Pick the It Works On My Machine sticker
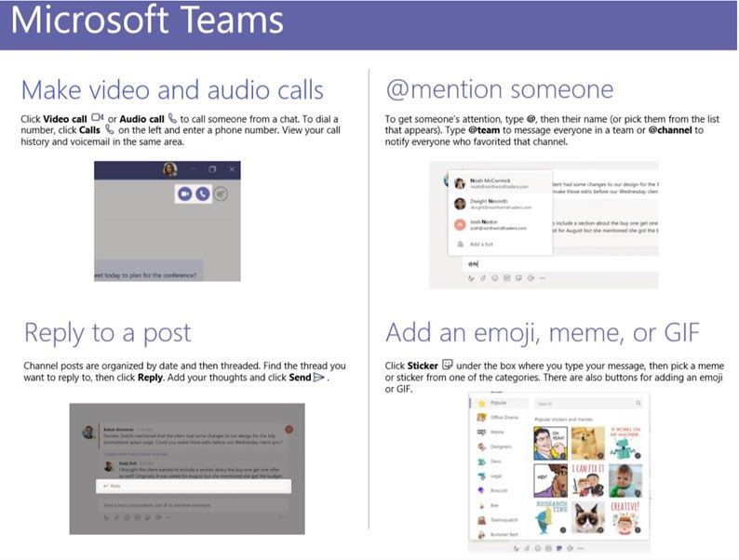 (x=625, y=443)
